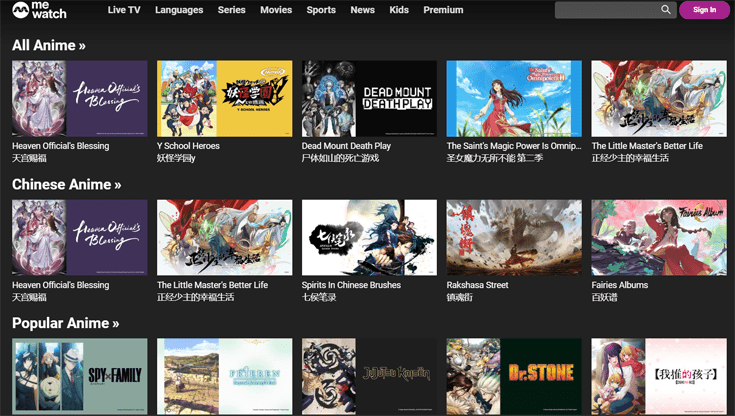The width and height of the screenshot is (735, 416).
Task: Open The Little Master's Better Life thumbnail in All Anime
Action: coord(659,98)
